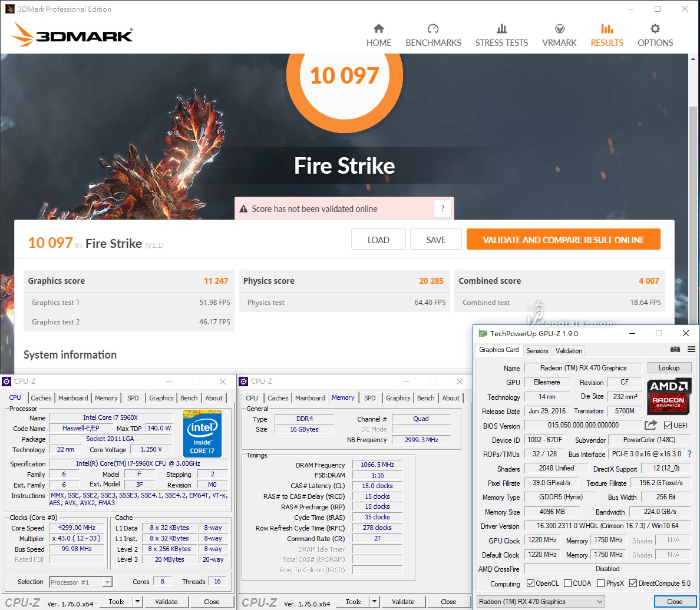Toggle the DirectCompute 5.0 checkbox
The image size is (700, 610).
pos(633,584)
